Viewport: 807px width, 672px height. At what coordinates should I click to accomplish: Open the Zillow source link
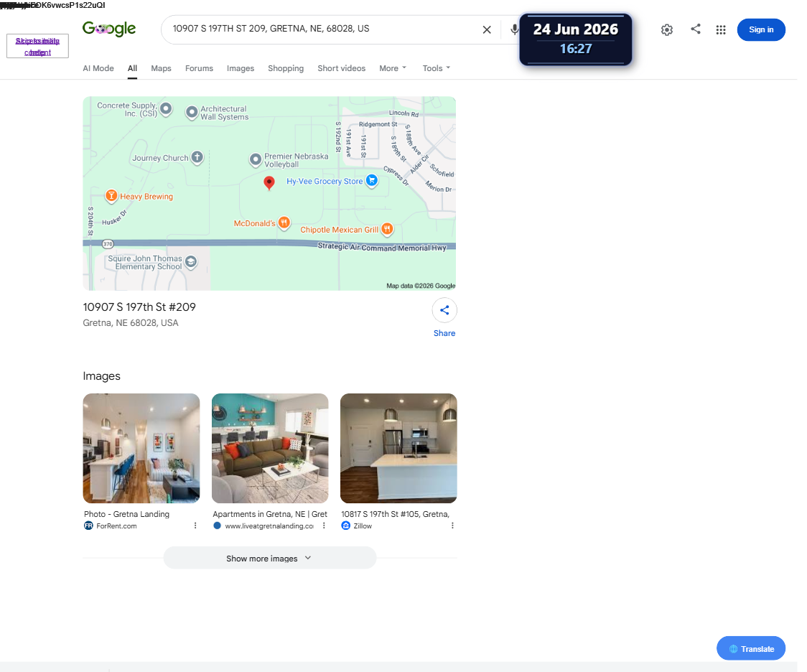click(356, 526)
